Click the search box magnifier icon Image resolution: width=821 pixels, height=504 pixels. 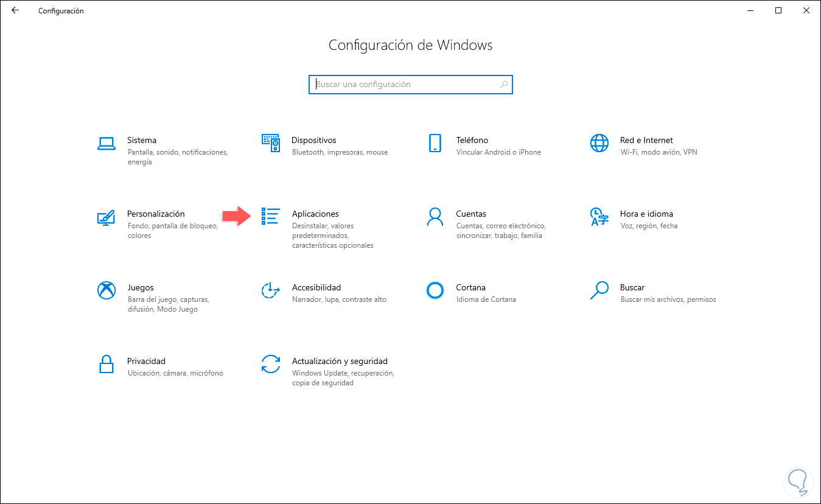pos(504,85)
